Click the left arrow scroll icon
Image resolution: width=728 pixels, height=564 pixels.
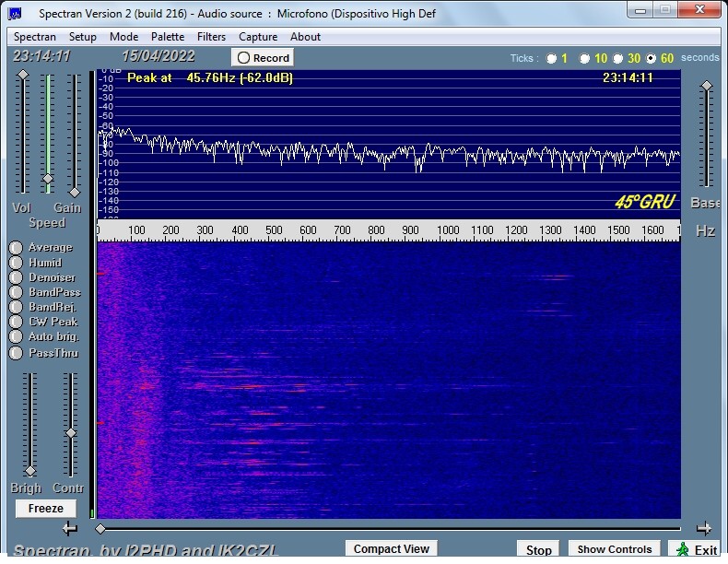[x=70, y=528]
